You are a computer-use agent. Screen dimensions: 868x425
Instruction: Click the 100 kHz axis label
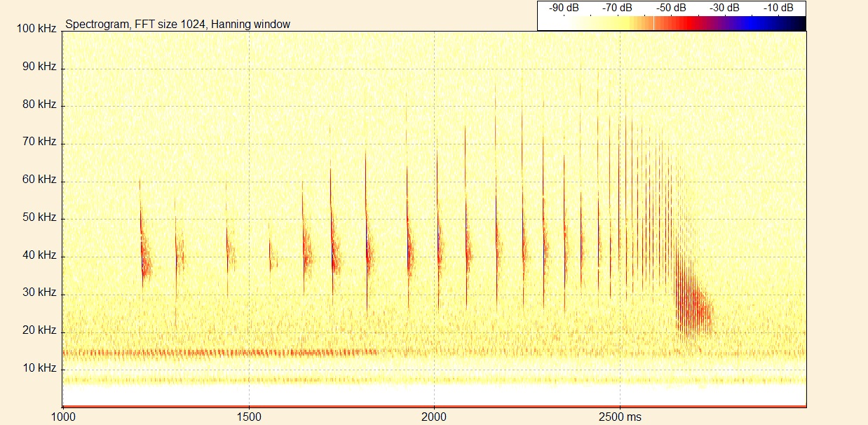(x=36, y=29)
